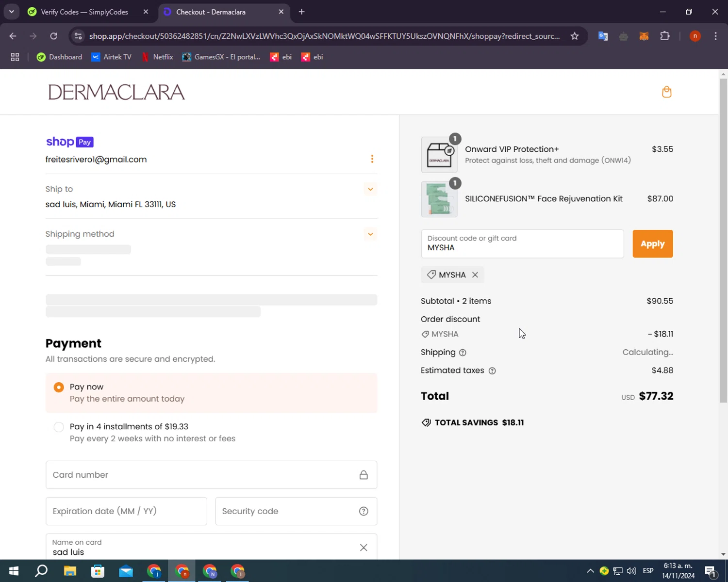The width and height of the screenshot is (728, 582).
Task: Open the GamesGX bookmark
Action: [221, 57]
